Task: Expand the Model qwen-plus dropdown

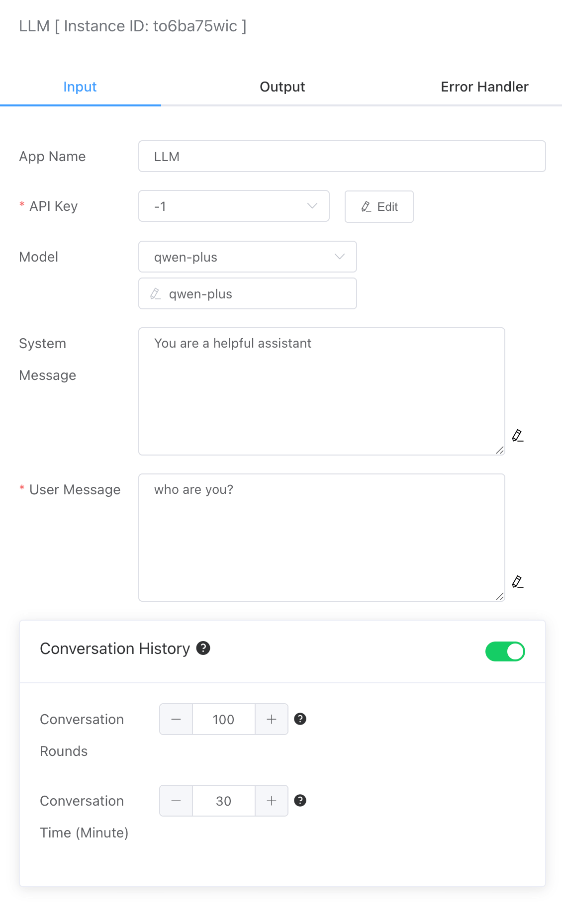Action: [247, 257]
